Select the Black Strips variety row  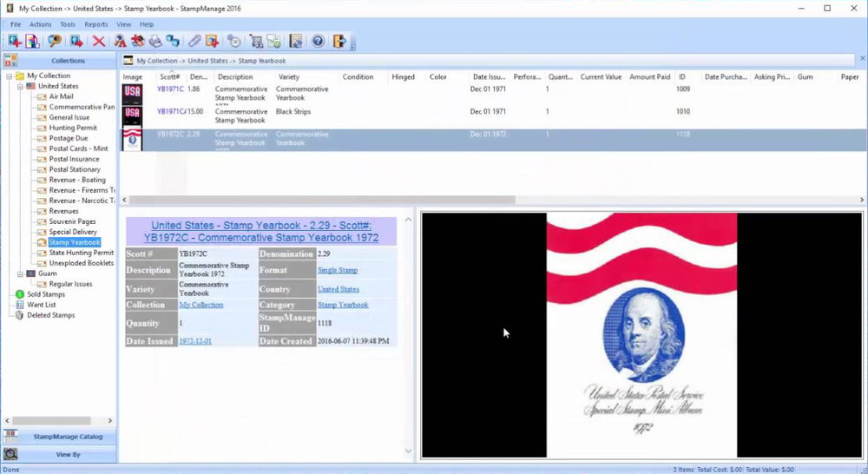pyautogui.click(x=493, y=117)
